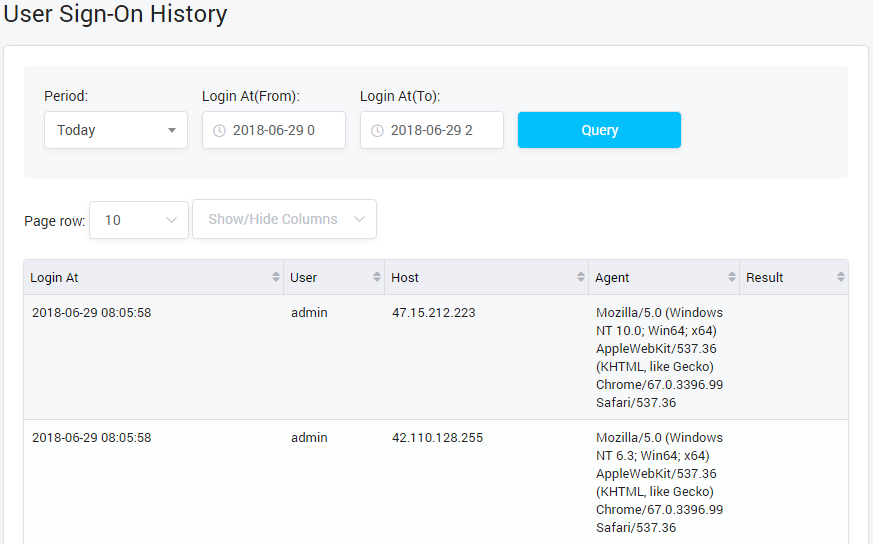The height and width of the screenshot is (544, 873).
Task: Click login time in the 42.110.128.255 row
Action: (x=91, y=438)
